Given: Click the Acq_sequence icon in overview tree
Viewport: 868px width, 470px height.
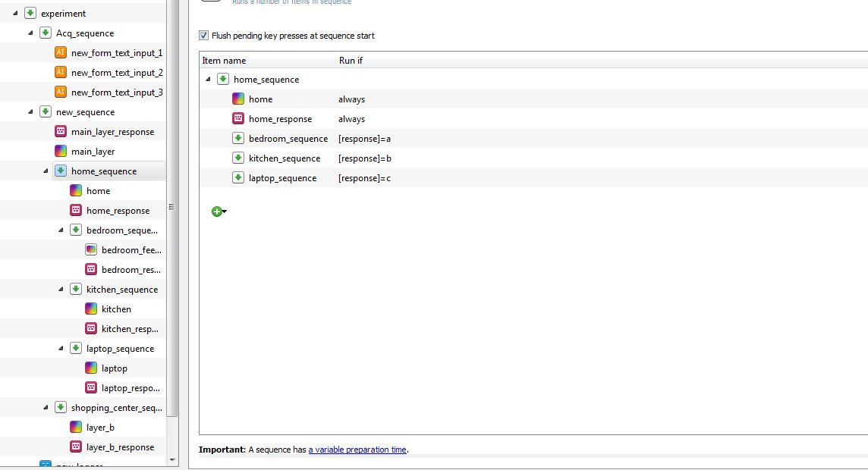Looking at the screenshot, I should tap(46, 33).
